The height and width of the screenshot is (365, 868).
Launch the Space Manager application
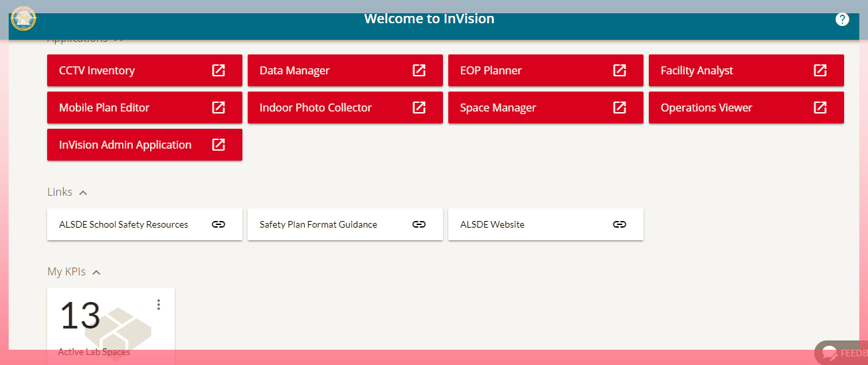point(546,108)
